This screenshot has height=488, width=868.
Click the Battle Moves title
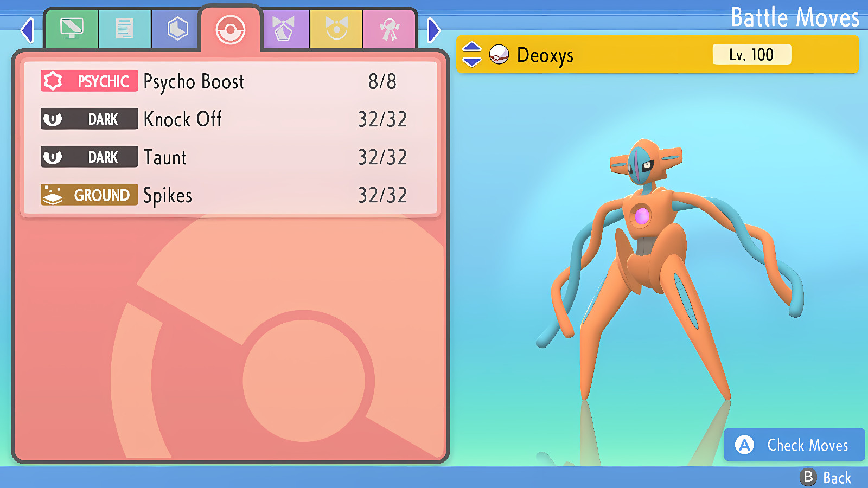[795, 17]
